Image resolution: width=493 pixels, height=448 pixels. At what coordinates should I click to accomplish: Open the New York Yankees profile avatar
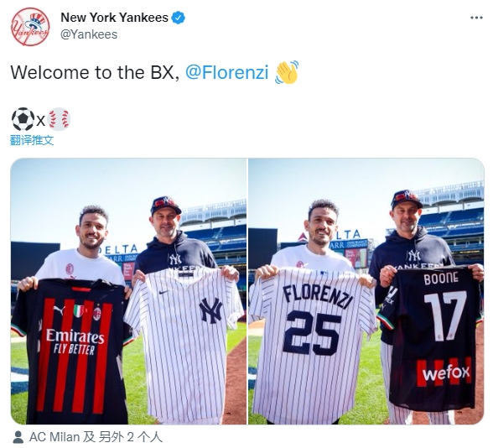(30, 27)
